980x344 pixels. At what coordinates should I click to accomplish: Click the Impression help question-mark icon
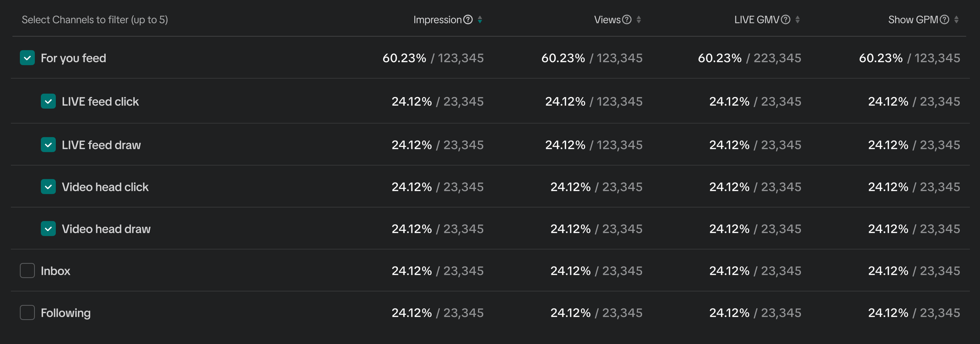tap(468, 20)
